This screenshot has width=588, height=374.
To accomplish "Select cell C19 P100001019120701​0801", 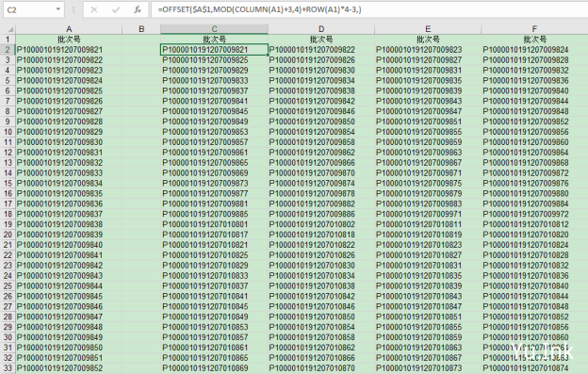I will click(x=214, y=224).
